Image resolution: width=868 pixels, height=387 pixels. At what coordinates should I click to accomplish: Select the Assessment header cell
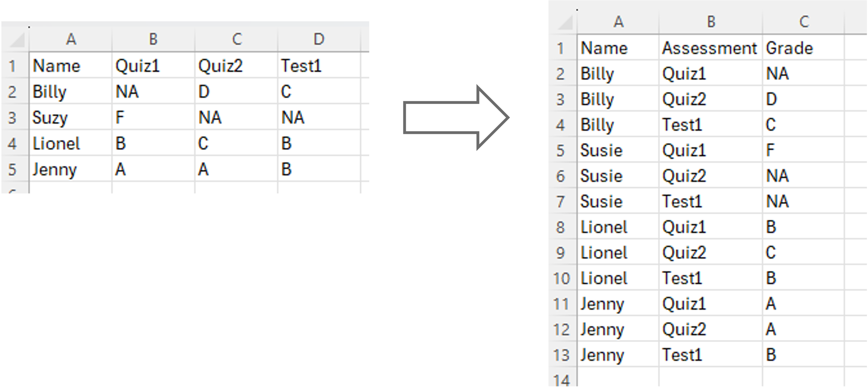(710, 48)
